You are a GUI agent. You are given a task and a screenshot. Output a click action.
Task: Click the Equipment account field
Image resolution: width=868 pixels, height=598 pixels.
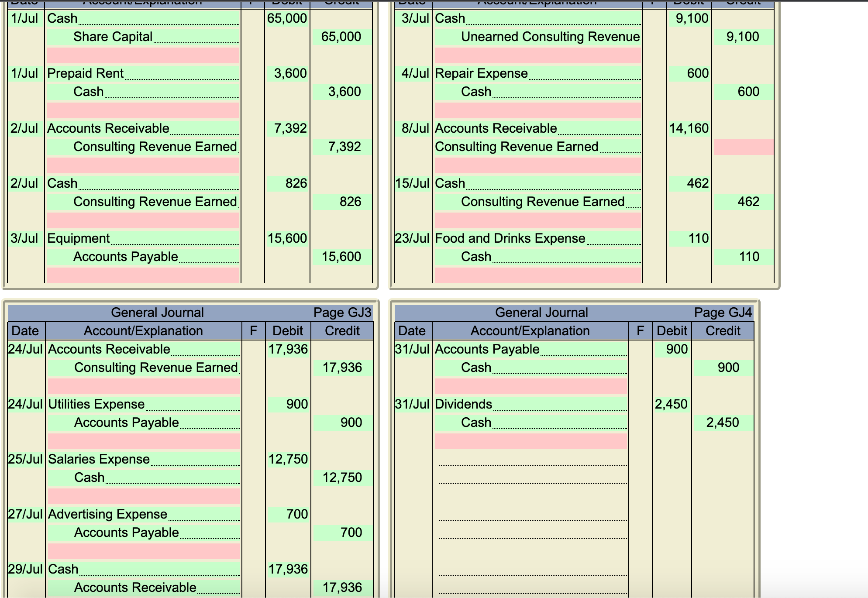(143, 238)
